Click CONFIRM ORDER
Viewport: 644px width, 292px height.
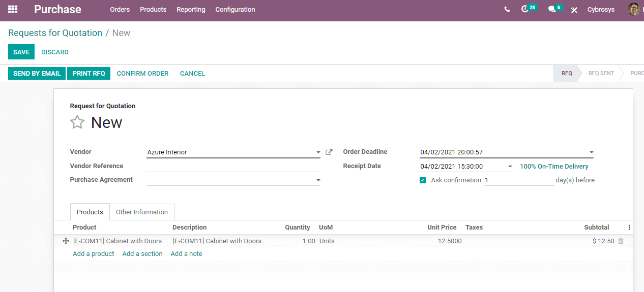pyautogui.click(x=142, y=74)
